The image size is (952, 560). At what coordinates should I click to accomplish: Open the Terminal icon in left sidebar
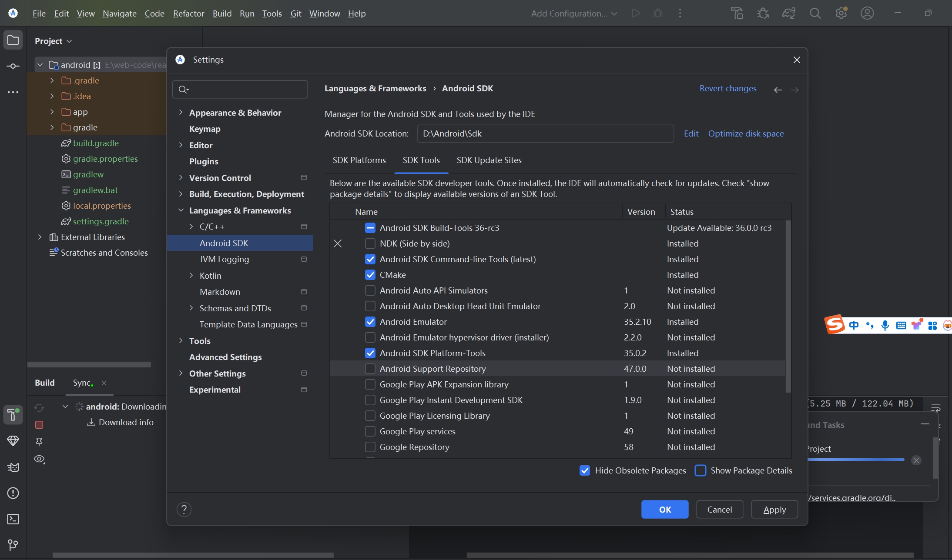click(13, 519)
